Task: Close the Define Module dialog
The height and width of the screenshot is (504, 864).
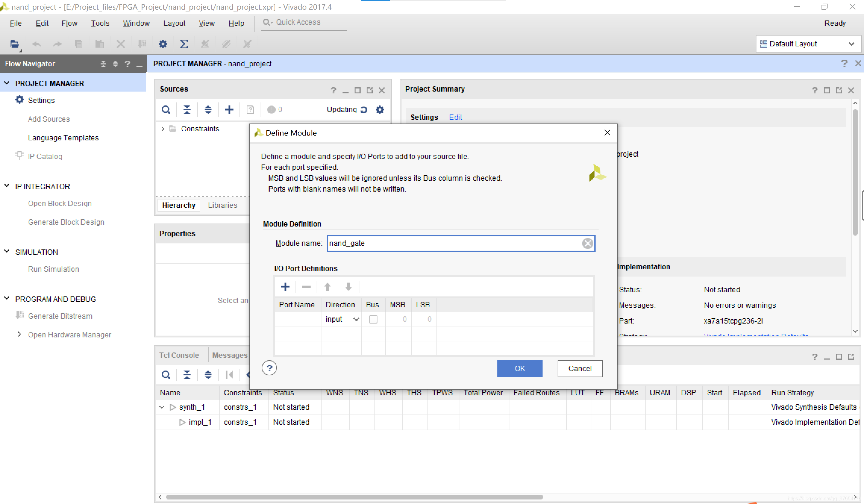Action: pyautogui.click(x=607, y=133)
